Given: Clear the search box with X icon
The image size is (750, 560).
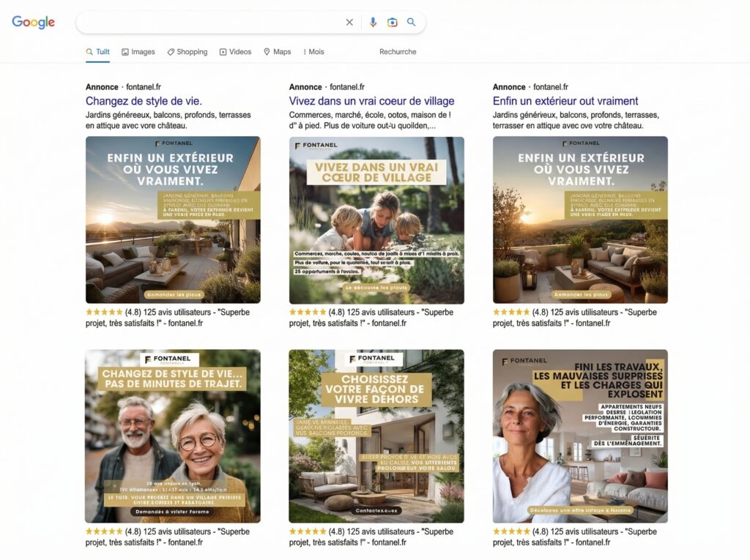Looking at the screenshot, I should point(349,22).
